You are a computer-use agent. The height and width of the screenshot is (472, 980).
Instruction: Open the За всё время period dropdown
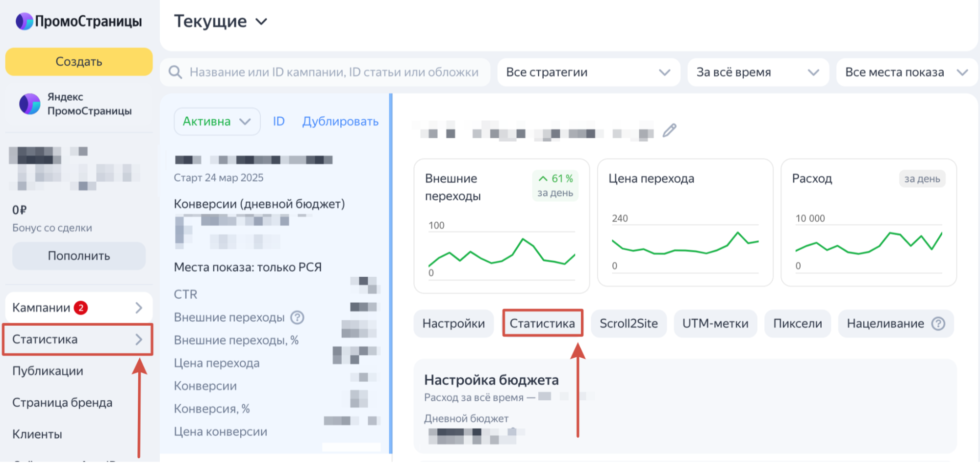[757, 73]
